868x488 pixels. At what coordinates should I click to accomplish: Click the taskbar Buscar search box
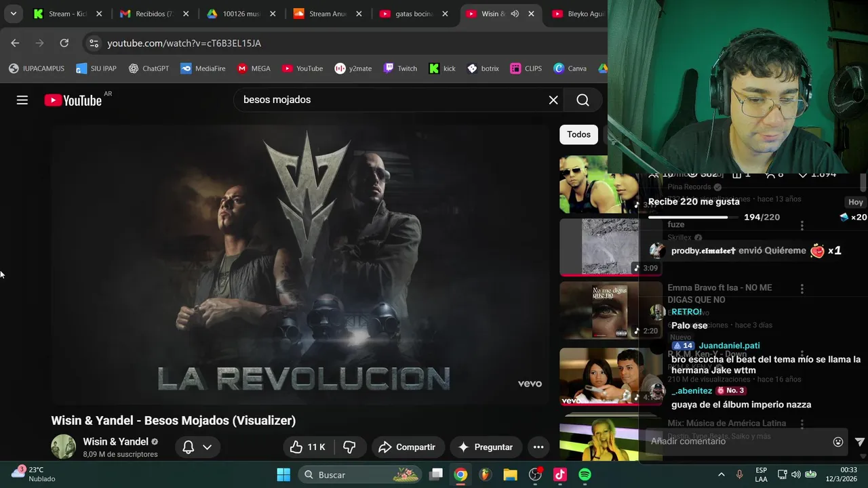(361, 474)
